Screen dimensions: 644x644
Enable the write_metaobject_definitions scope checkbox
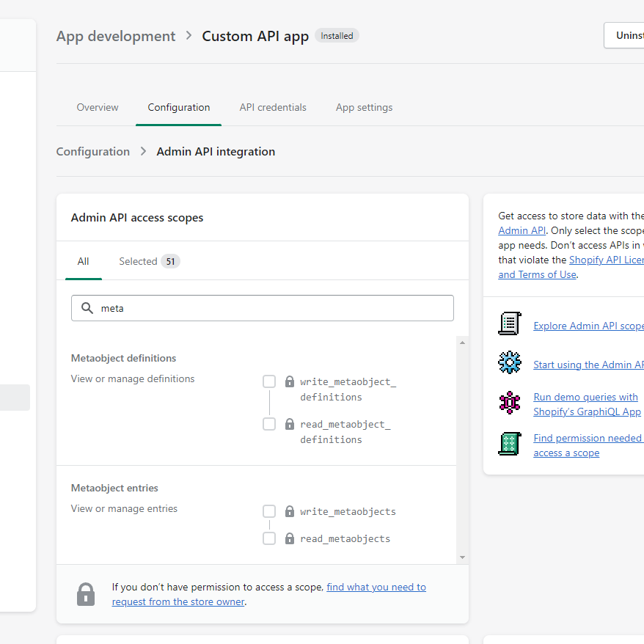[x=269, y=381]
